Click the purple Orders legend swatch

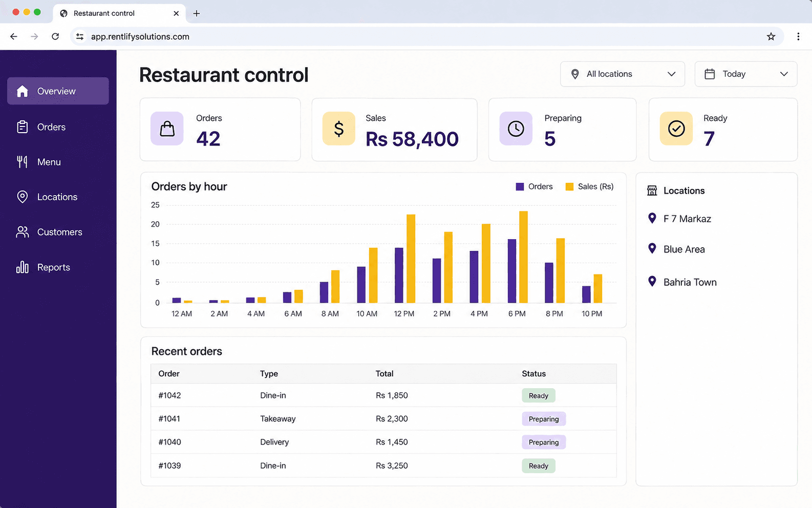click(520, 187)
